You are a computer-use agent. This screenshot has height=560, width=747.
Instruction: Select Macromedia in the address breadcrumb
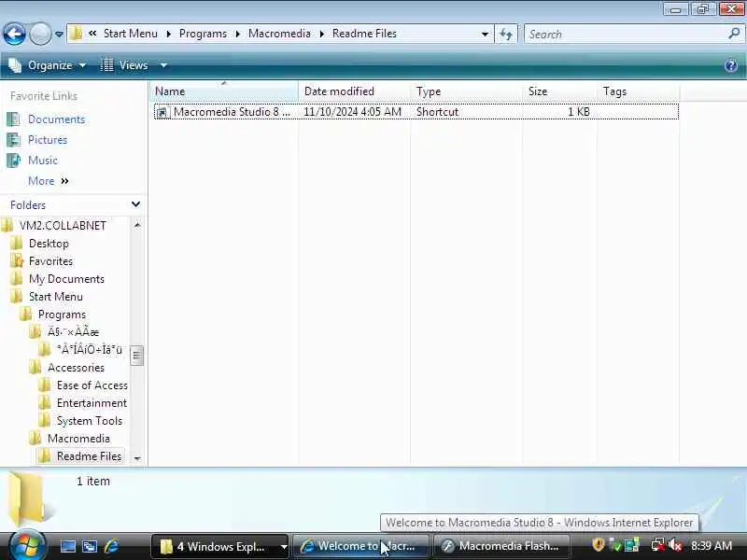point(279,34)
